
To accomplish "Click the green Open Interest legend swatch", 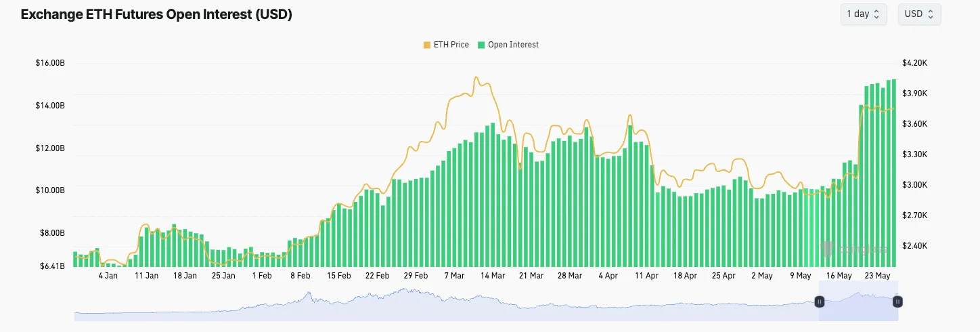I will (x=481, y=45).
